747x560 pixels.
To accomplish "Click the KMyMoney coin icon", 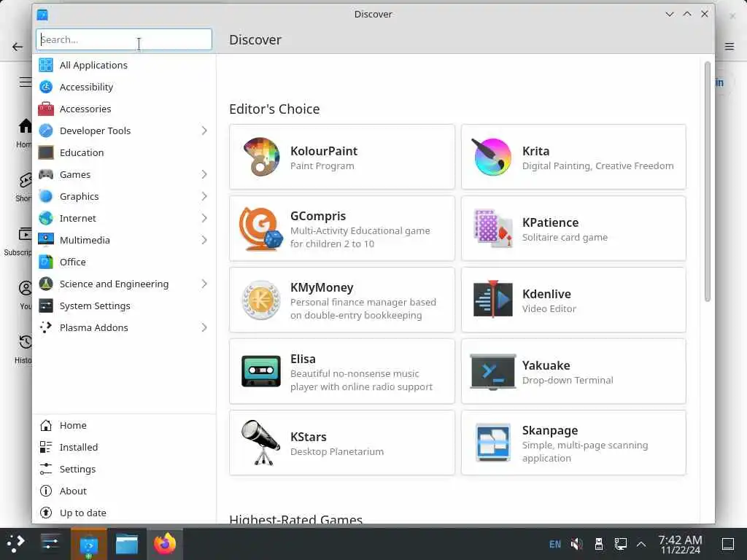I will point(261,300).
